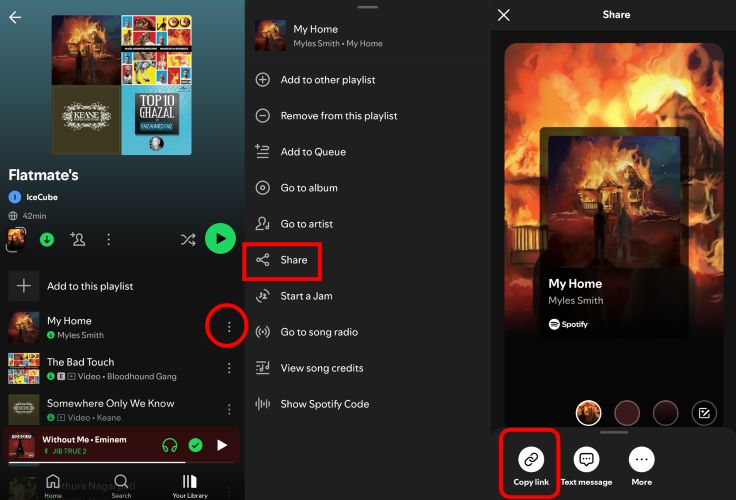Screen dimensions: 736x500
Task: Choose Add to other playlist
Action: (x=368, y=80)
